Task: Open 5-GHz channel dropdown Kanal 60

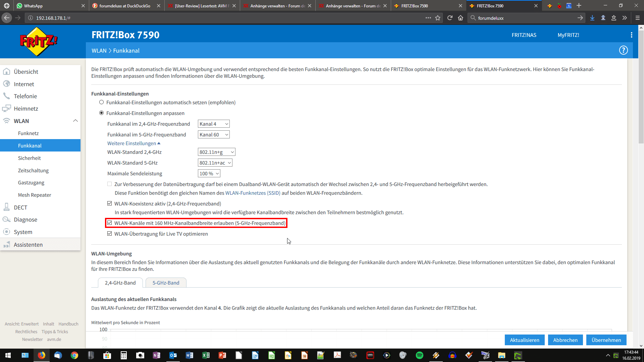Action: tap(214, 135)
